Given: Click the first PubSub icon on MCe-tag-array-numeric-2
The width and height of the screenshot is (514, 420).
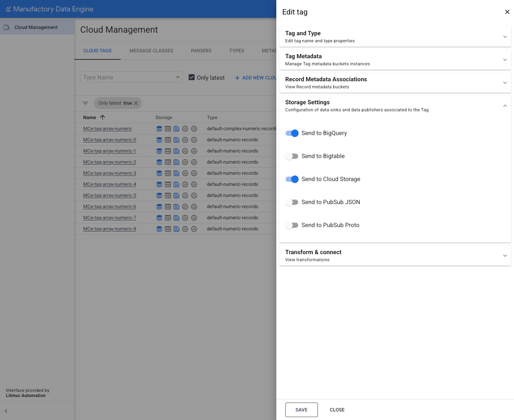Looking at the screenshot, I should click(x=185, y=162).
